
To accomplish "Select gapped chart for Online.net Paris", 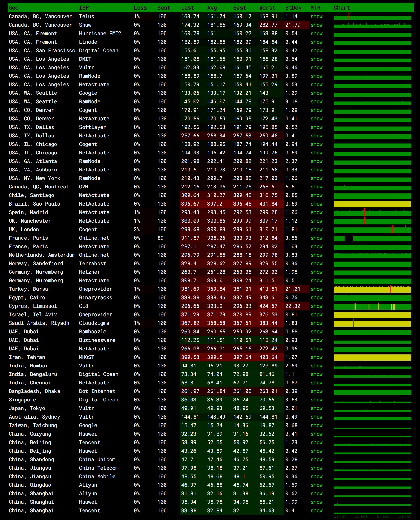I will pos(372,238).
